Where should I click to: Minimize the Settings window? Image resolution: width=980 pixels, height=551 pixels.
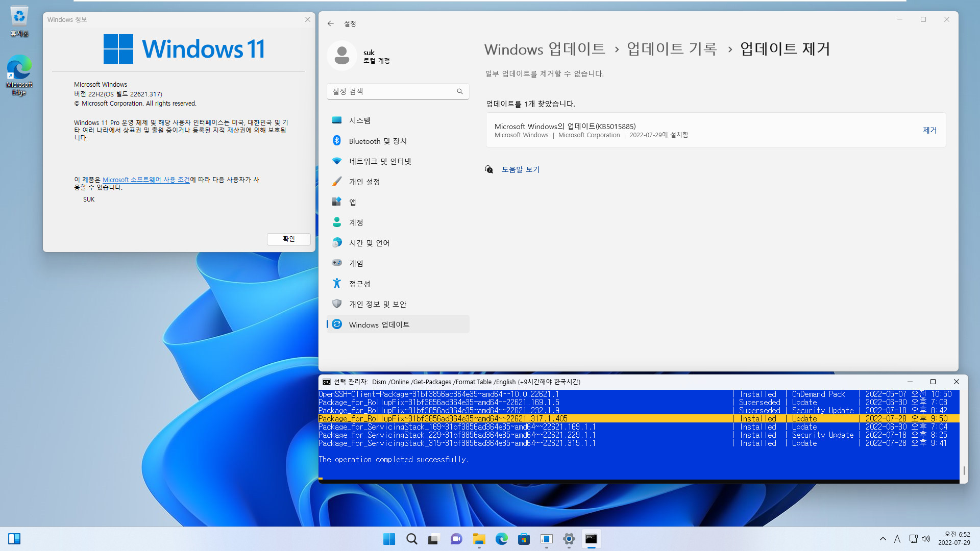[900, 19]
